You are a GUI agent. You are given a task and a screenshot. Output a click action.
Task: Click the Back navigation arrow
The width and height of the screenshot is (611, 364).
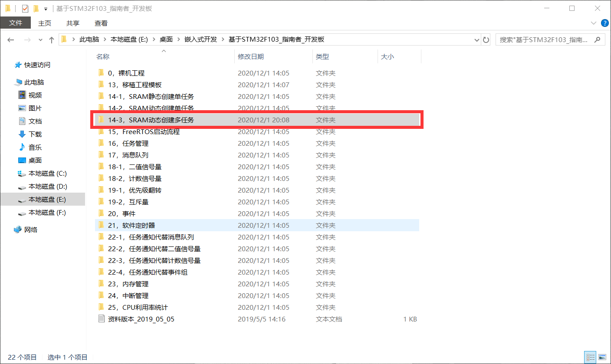(10, 39)
